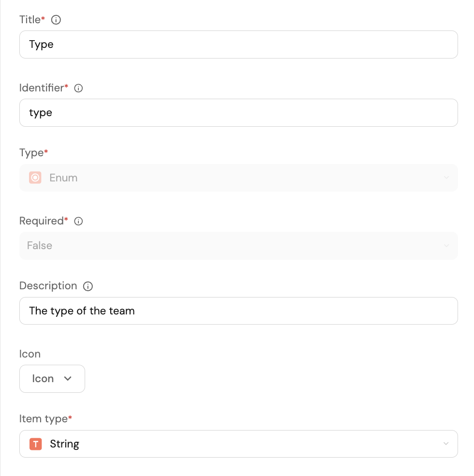Focus the Title input containing 'Type'

[x=238, y=45]
